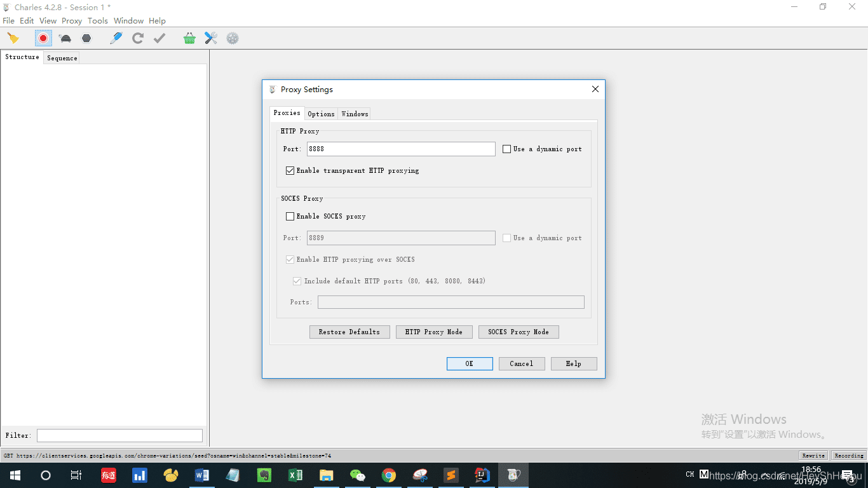Toggle Enable HTTP proxying over SOCKS

tap(290, 260)
